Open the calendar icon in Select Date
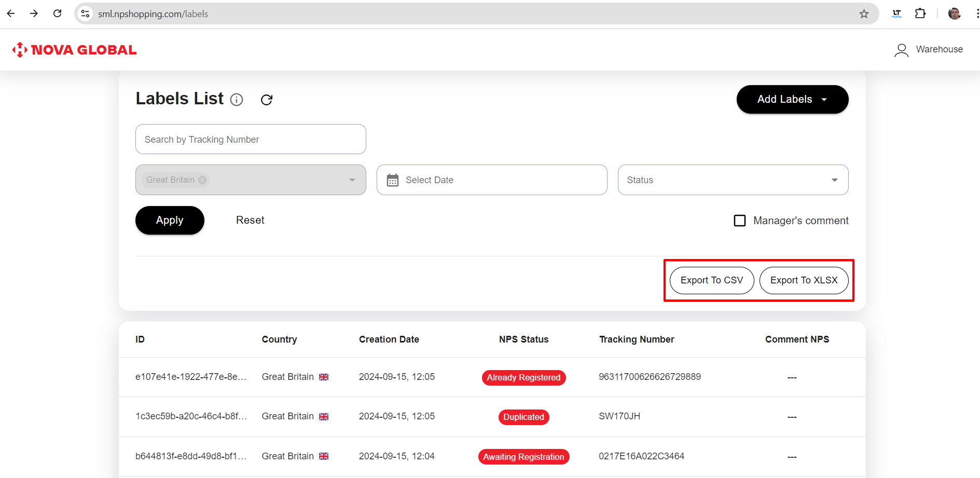This screenshot has height=478, width=980. tap(393, 180)
